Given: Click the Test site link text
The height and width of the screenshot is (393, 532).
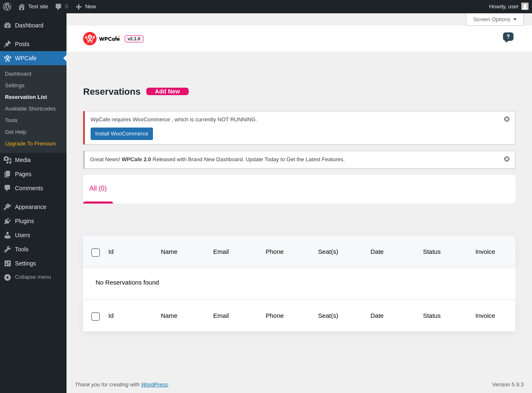Looking at the screenshot, I should coord(38,7).
